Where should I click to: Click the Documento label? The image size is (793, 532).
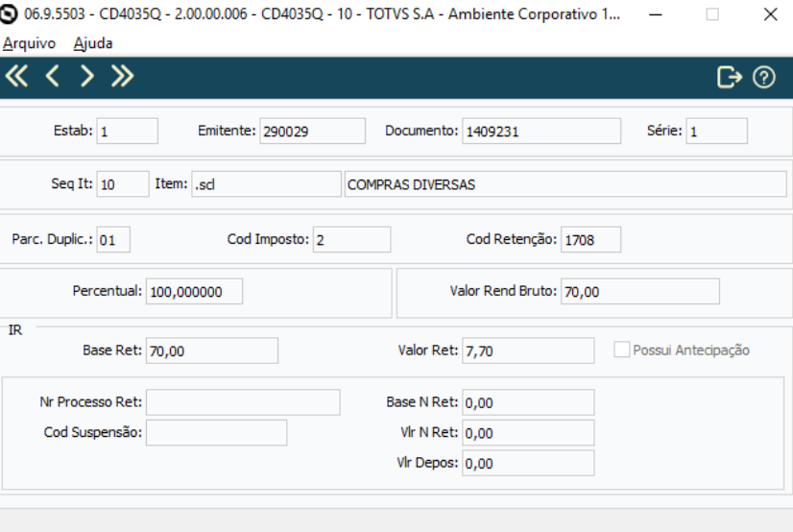coord(421,131)
